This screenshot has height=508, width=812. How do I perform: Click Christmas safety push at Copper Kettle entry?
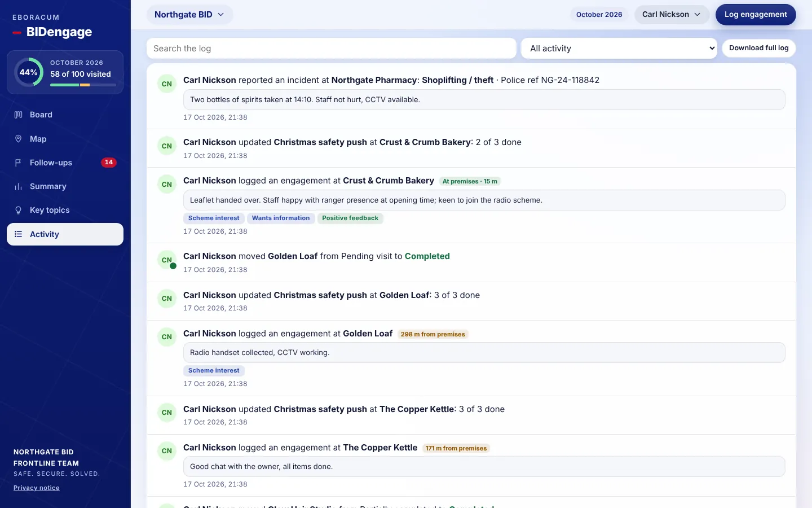pos(320,409)
